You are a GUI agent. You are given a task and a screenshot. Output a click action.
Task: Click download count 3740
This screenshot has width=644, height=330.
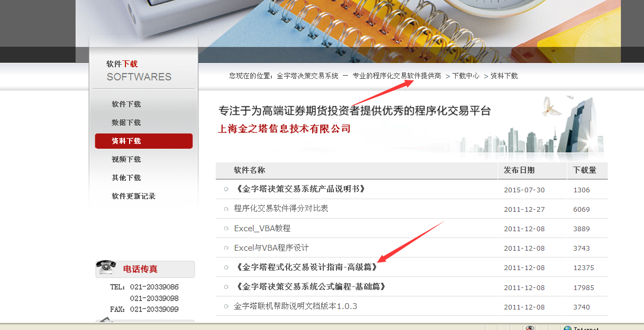(582, 307)
